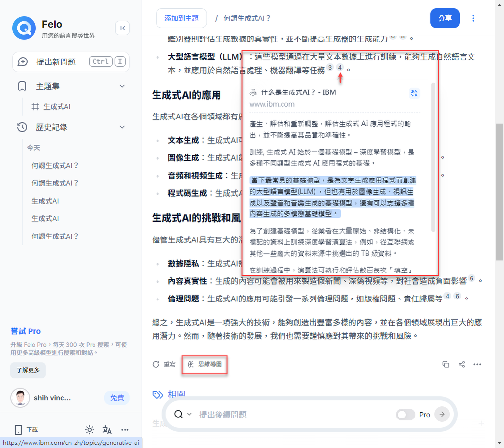
Task: Click citation 6 after 責任歸屬等
Action: point(457,296)
